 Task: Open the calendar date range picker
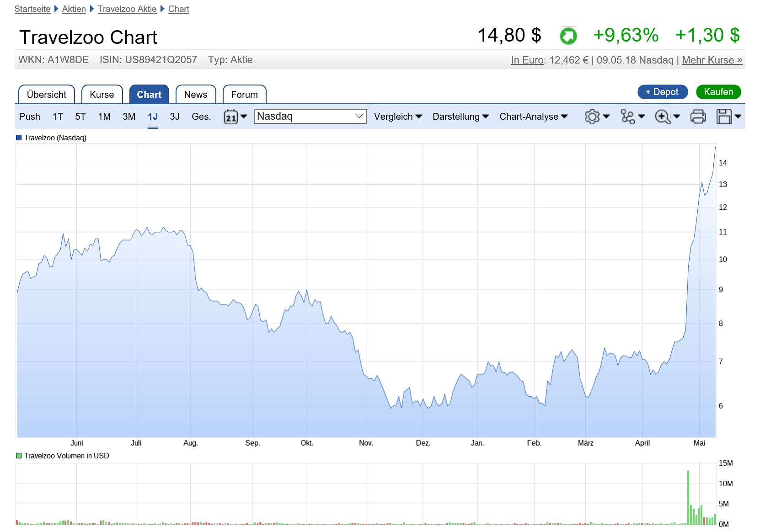pos(235,117)
